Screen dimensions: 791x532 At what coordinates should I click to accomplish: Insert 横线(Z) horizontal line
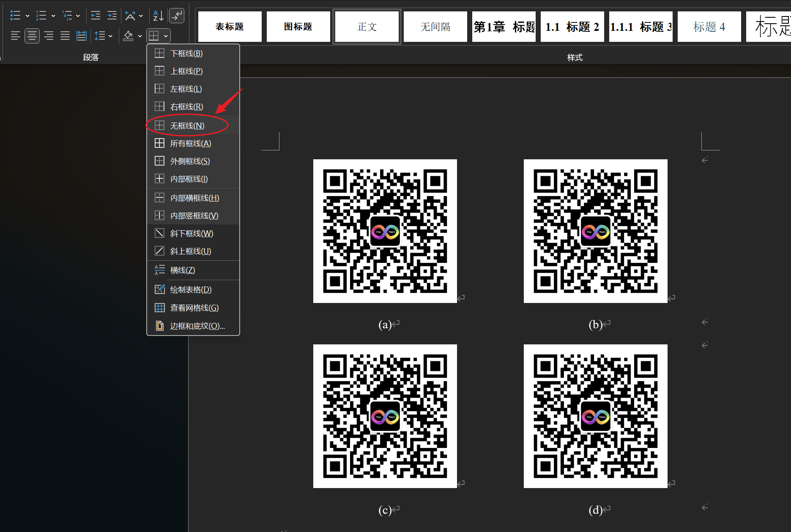[x=193, y=270]
